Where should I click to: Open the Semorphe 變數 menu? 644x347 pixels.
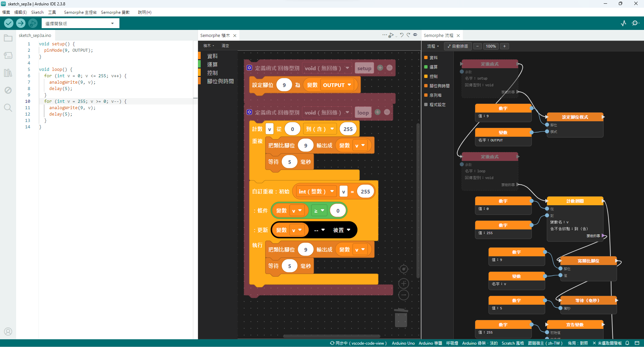(115, 12)
